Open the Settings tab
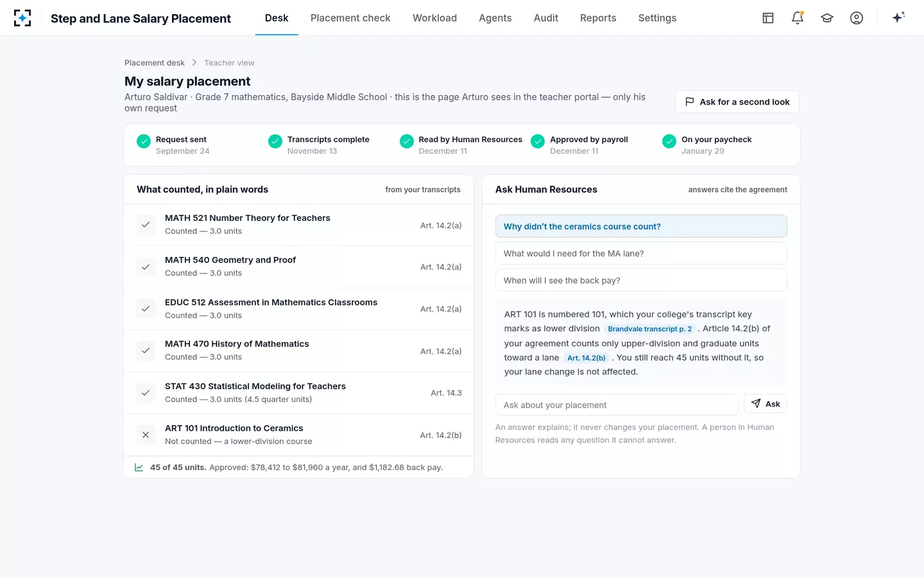 657,18
